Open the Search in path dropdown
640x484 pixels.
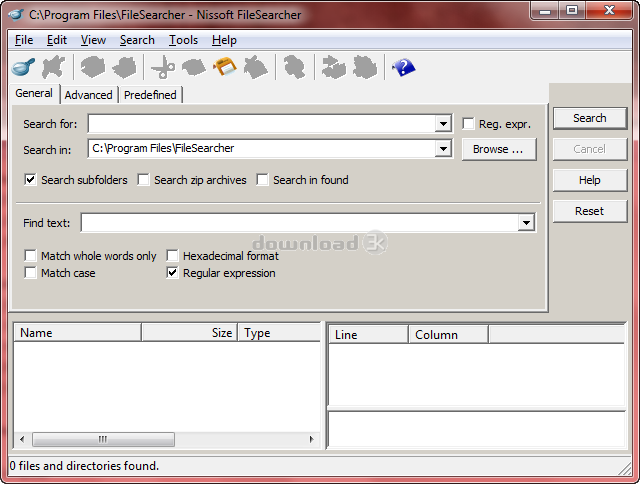click(x=444, y=149)
